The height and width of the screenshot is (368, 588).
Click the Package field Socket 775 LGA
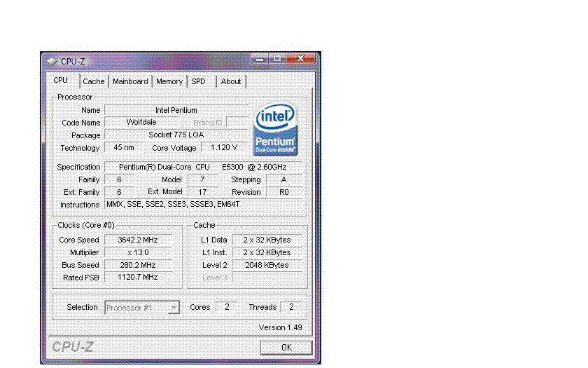(176, 135)
